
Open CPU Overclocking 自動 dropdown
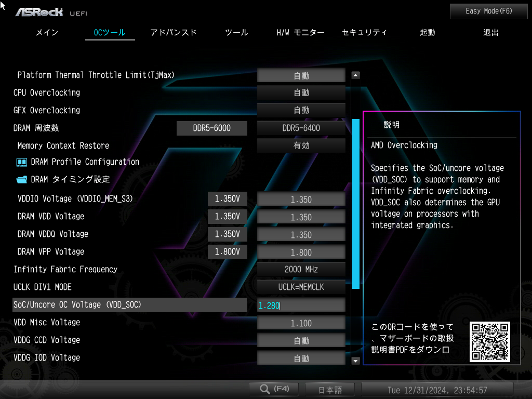tap(301, 92)
